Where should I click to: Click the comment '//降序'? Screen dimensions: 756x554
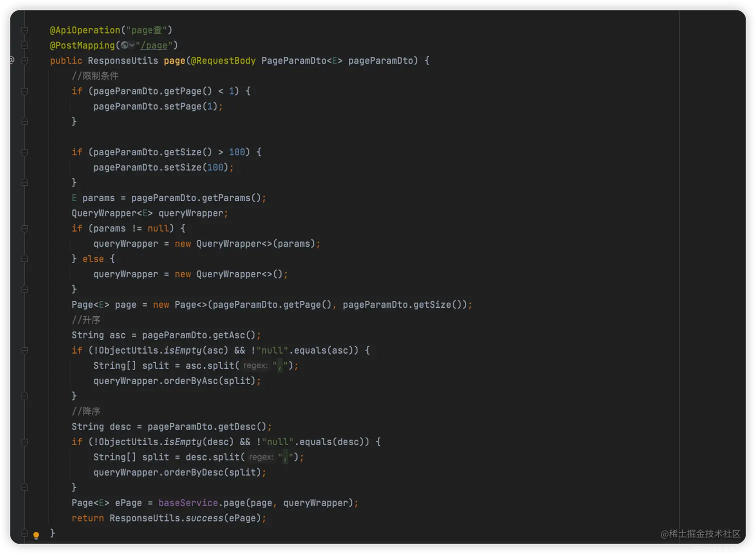[86, 411]
